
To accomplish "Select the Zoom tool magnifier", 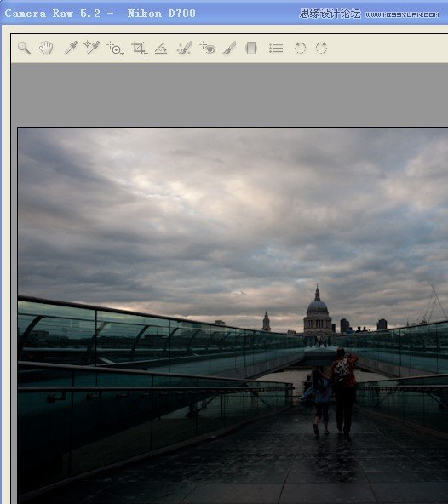I will [x=24, y=49].
